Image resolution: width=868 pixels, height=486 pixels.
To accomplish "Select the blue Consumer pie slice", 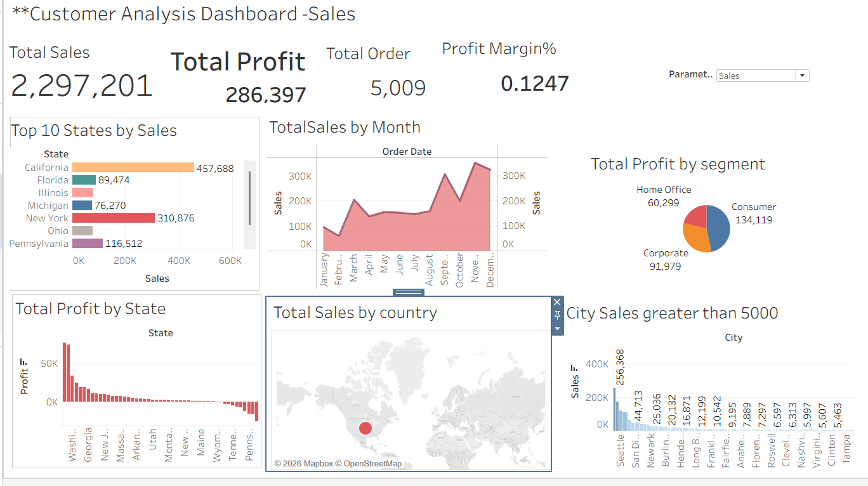I will point(719,228).
